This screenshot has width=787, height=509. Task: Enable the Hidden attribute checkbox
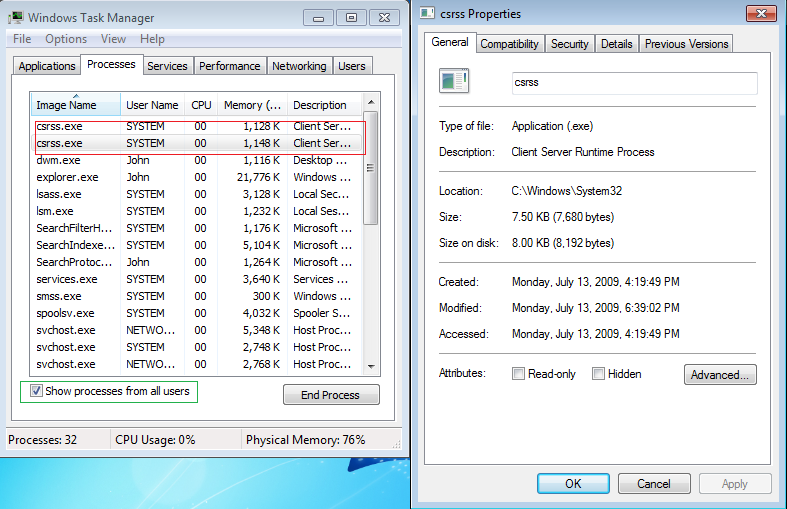pyautogui.click(x=598, y=374)
